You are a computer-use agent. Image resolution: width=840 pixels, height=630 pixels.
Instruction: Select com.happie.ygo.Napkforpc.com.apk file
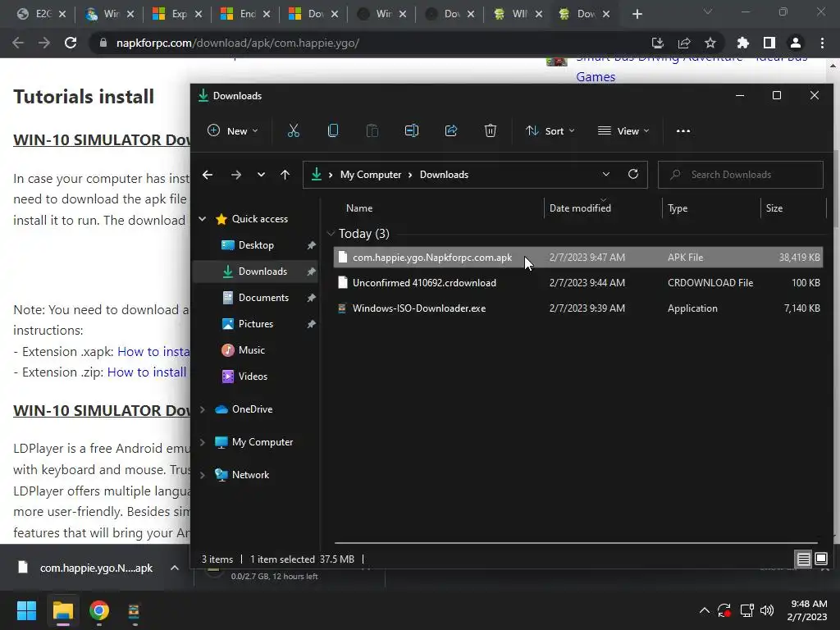[x=578, y=257]
